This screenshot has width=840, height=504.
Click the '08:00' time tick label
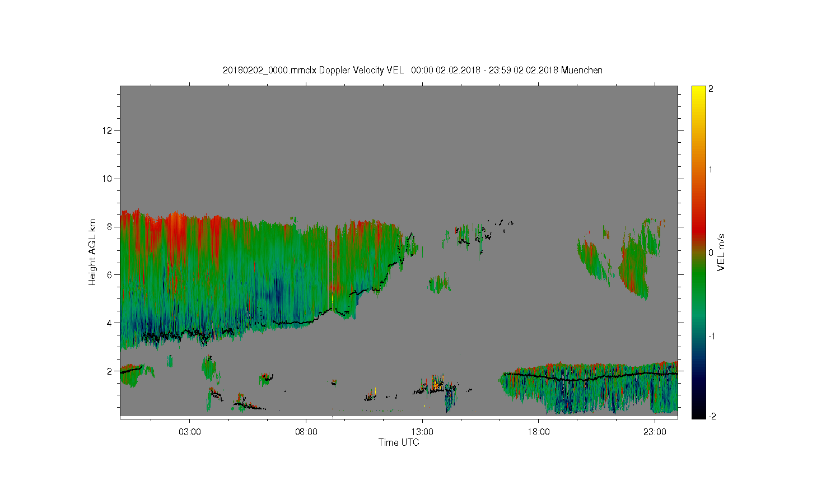[306, 432]
